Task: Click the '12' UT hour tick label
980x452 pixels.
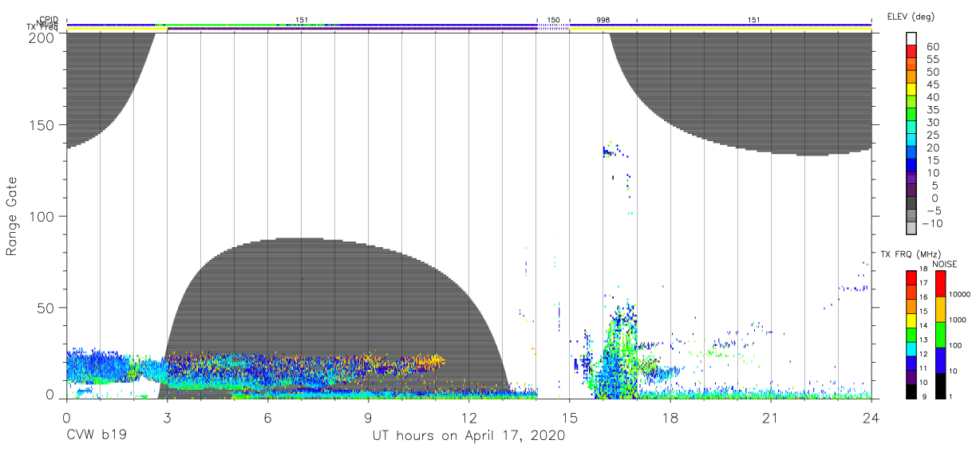Action: (x=468, y=417)
